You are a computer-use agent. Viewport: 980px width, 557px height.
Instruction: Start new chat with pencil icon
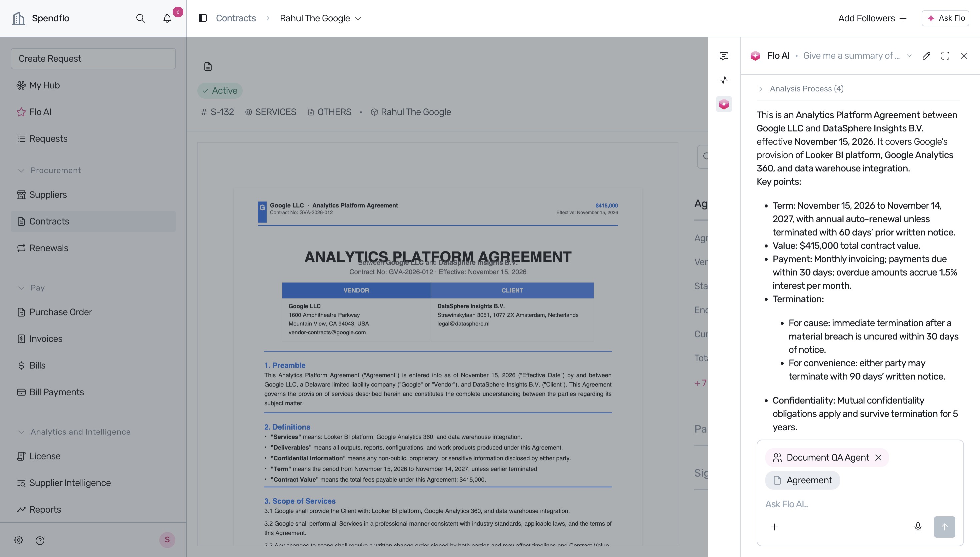(x=926, y=56)
